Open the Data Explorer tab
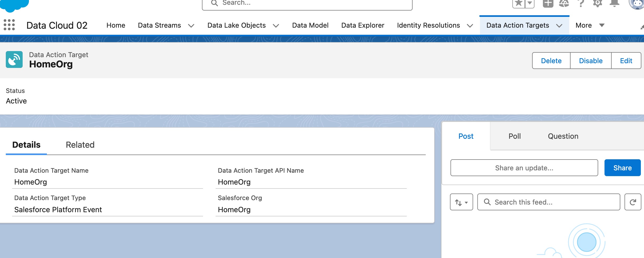The image size is (644, 258). (x=363, y=25)
